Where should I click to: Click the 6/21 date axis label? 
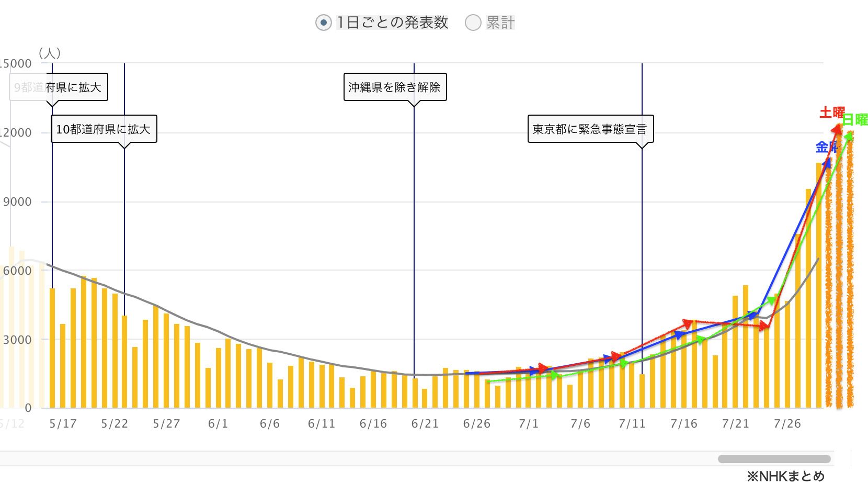pos(425,424)
